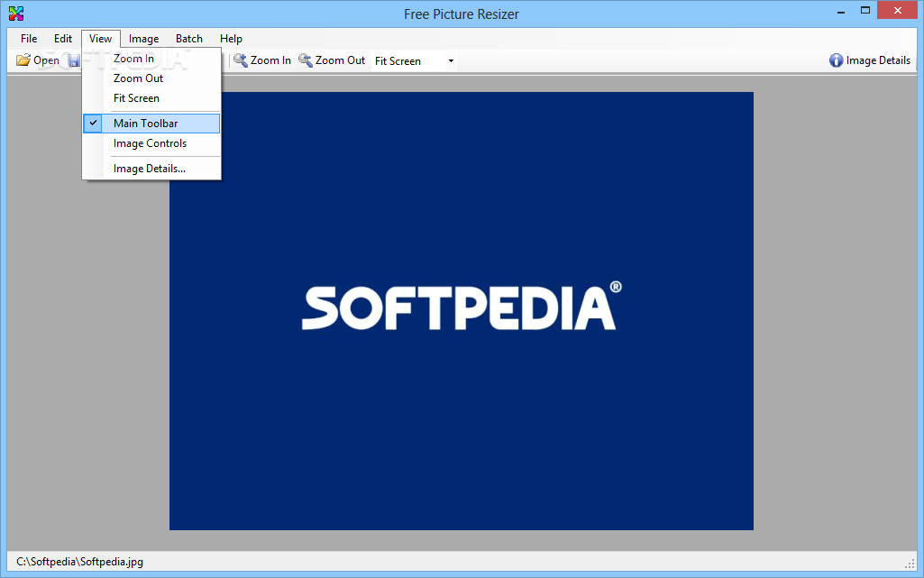Viewport: 924px width, 578px height.
Task: Open the File menu
Action: [29, 38]
